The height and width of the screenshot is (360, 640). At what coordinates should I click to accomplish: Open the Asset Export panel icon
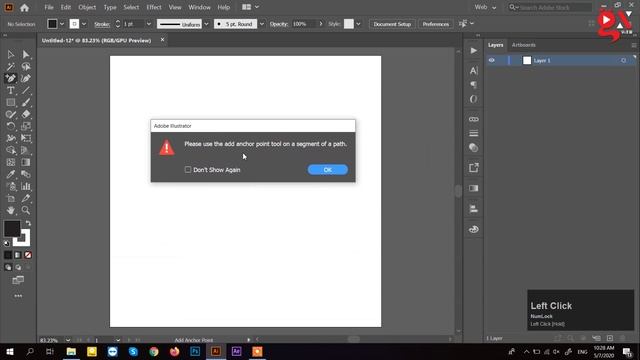473,168
